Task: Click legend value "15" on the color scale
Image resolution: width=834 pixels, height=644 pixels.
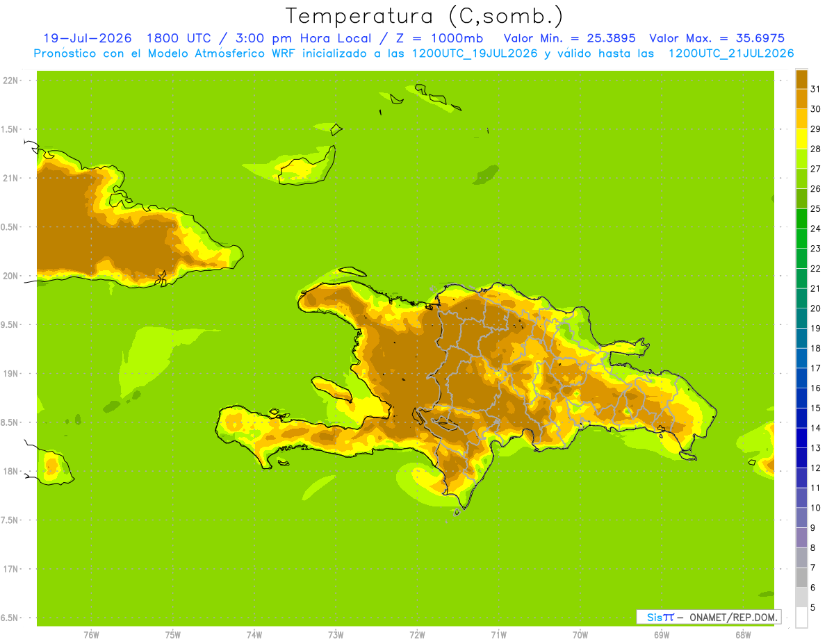Action: [x=815, y=408]
